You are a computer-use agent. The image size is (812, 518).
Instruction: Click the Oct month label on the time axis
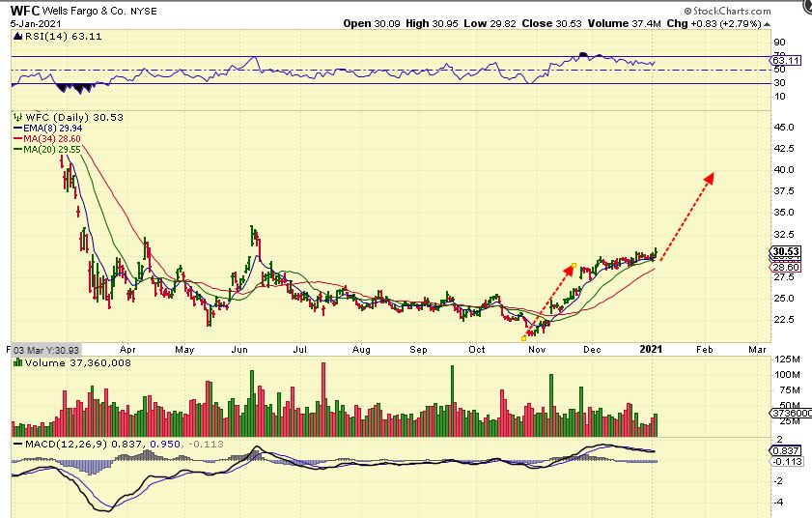click(x=477, y=350)
